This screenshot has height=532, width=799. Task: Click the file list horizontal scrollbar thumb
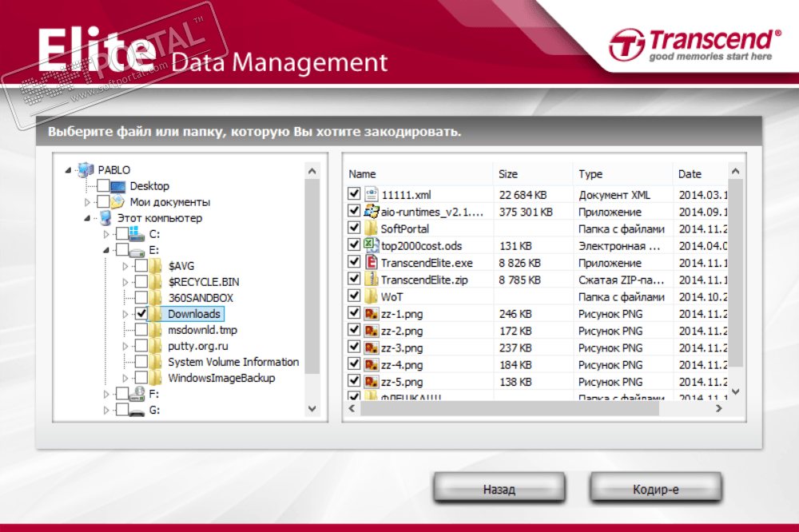[510, 408]
